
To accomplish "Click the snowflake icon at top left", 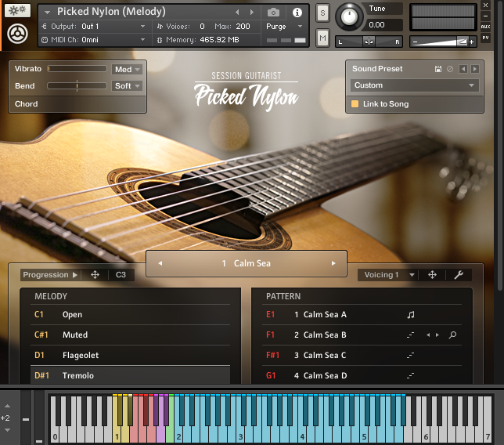I will pos(16,11).
